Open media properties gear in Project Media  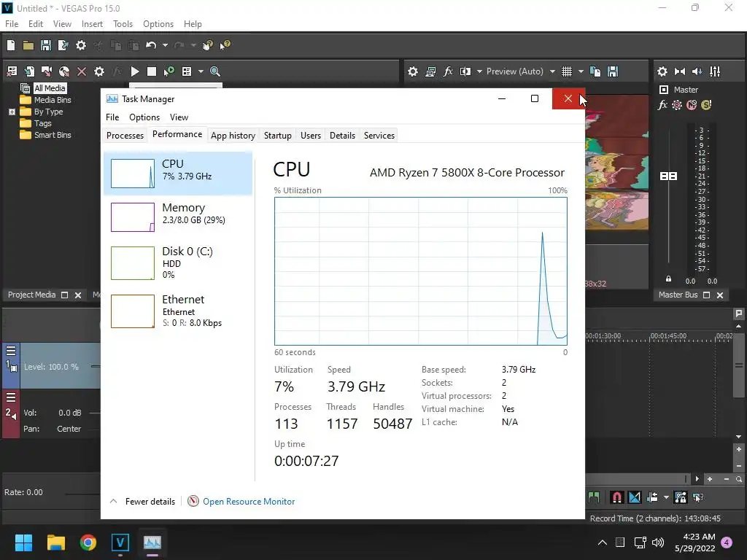pos(99,71)
